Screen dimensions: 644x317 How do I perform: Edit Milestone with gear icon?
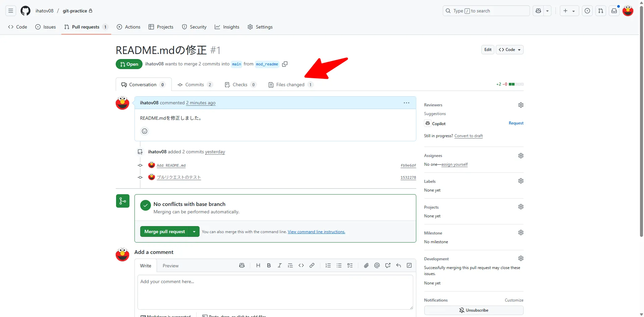pyautogui.click(x=521, y=232)
